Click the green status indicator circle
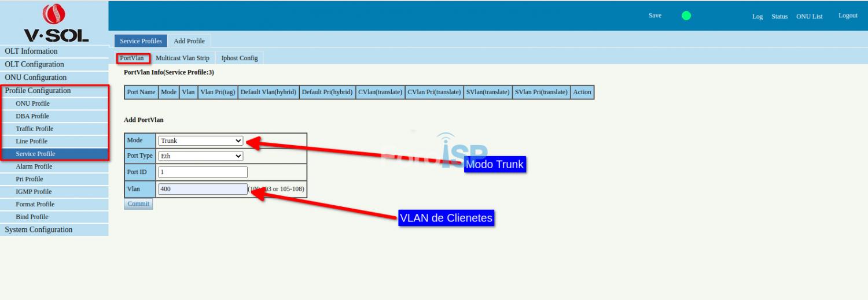The width and height of the screenshot is (868, 300). click(686, 16)
